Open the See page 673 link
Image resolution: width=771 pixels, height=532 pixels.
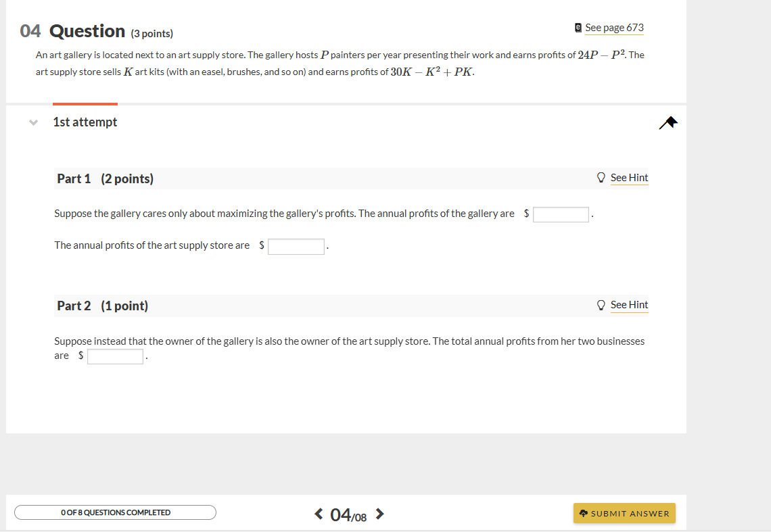(x=614, y=28)
